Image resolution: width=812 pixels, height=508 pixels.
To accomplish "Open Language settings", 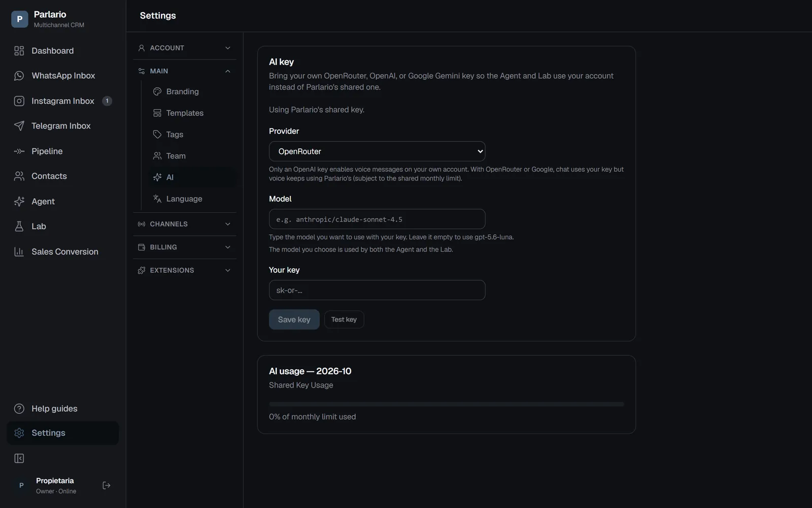I will (192, 199).
